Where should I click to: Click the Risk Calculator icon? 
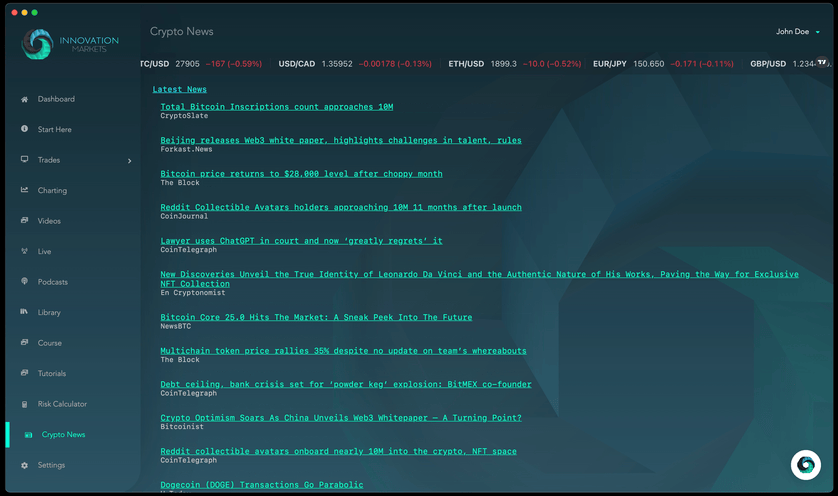coord(24,404)
